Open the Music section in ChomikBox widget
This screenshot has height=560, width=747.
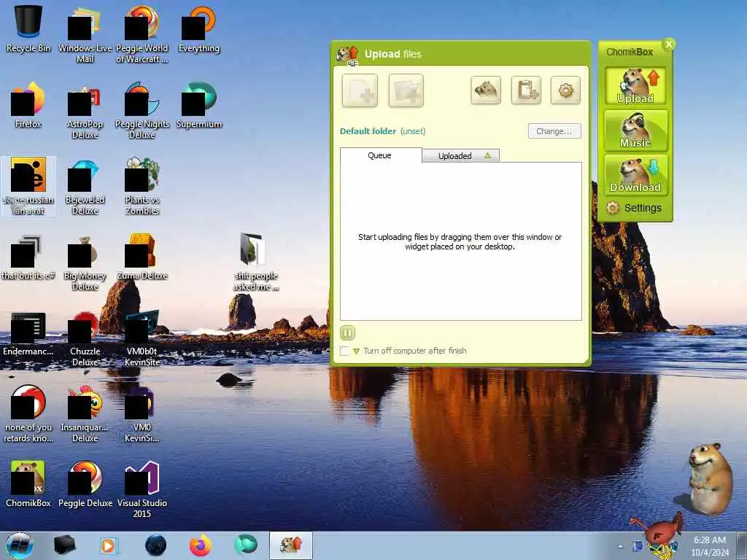point(635,131)
